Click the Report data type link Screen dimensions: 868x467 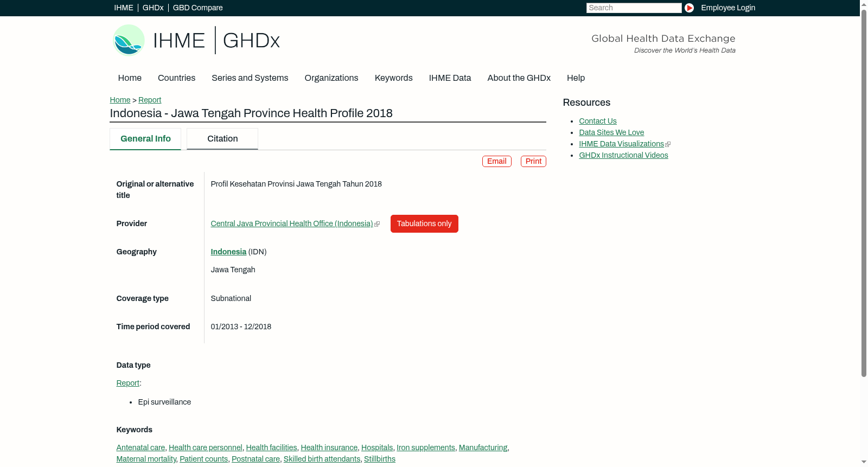pyautogui.click(x=127, y=383)
